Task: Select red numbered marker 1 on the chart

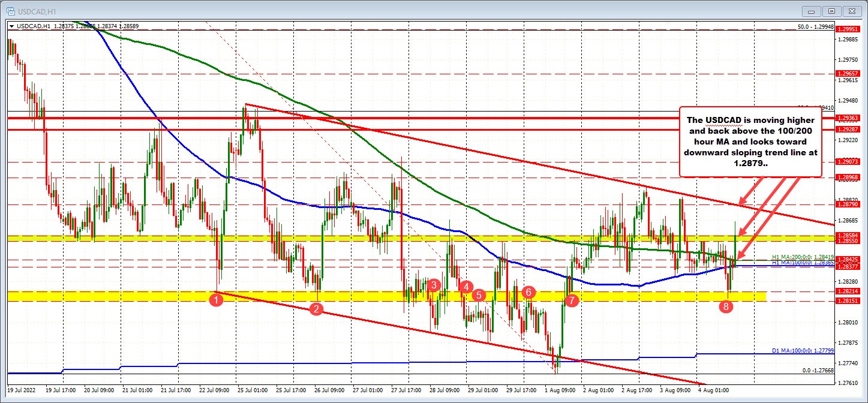Action: [217, 299]
